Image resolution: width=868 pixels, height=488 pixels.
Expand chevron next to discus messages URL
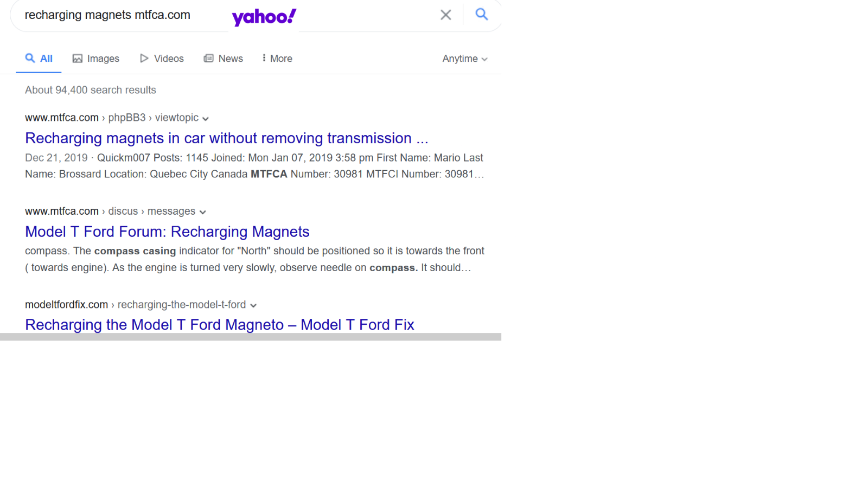(x=203, y=212)
